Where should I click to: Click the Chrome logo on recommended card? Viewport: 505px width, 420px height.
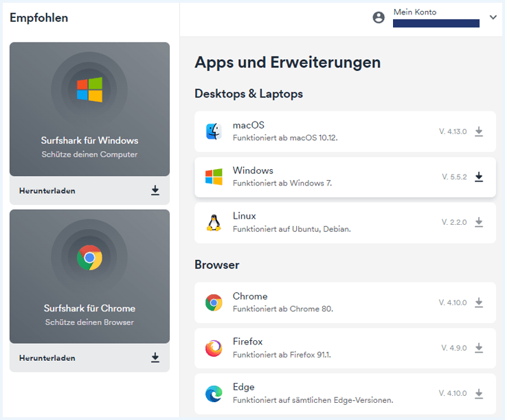[89, 258]
